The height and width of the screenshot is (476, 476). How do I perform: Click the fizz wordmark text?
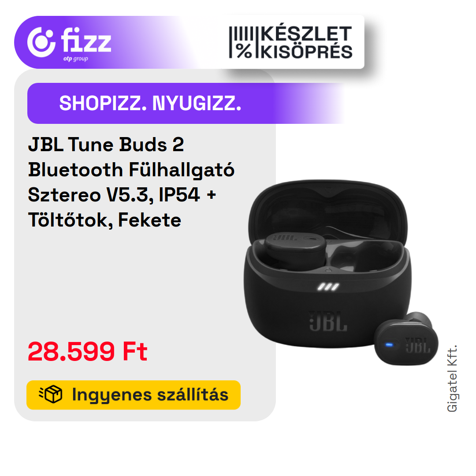[86, 40]
